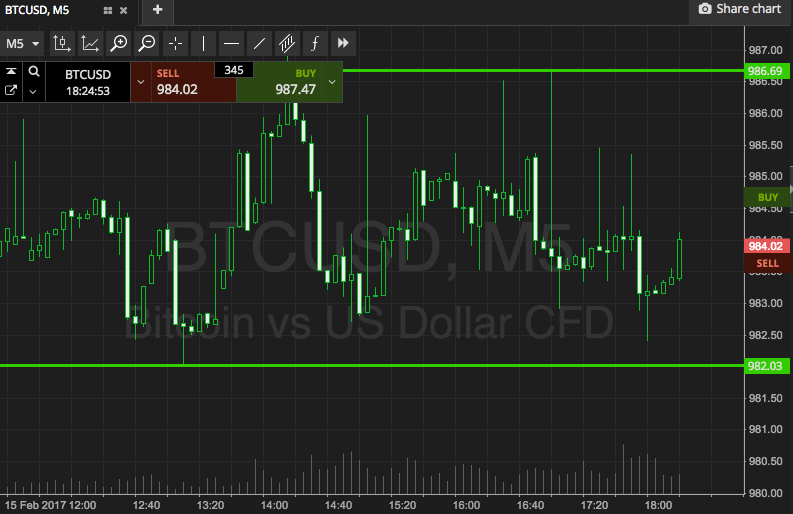Click the Share chart button
This screenshot has width=793, height=514.
coord(739,9)
